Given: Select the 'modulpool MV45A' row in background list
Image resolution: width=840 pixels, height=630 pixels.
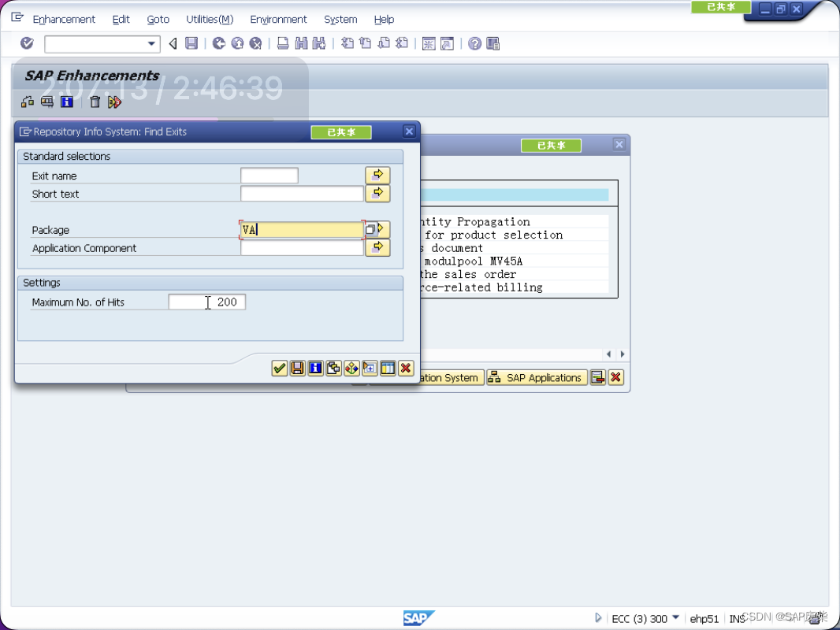Looking at the screenshot, I should pos(515,261).
